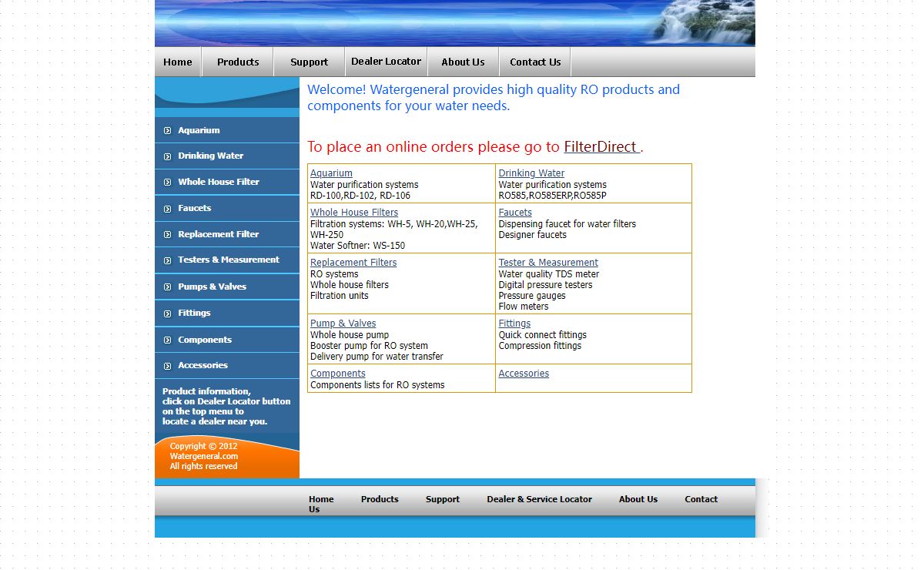Click the waterfall header banner image
Viewport: 924px width, 570px height.
[455, 23]
